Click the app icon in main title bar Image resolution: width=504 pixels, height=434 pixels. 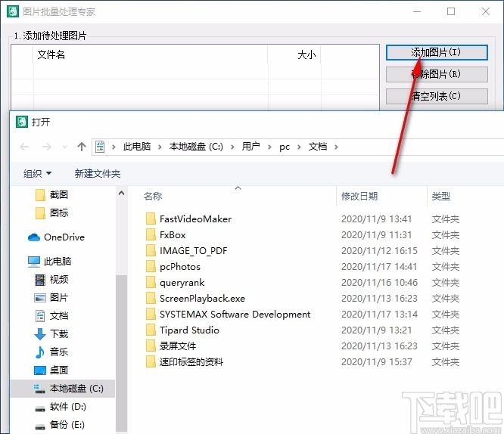[13, 11]
